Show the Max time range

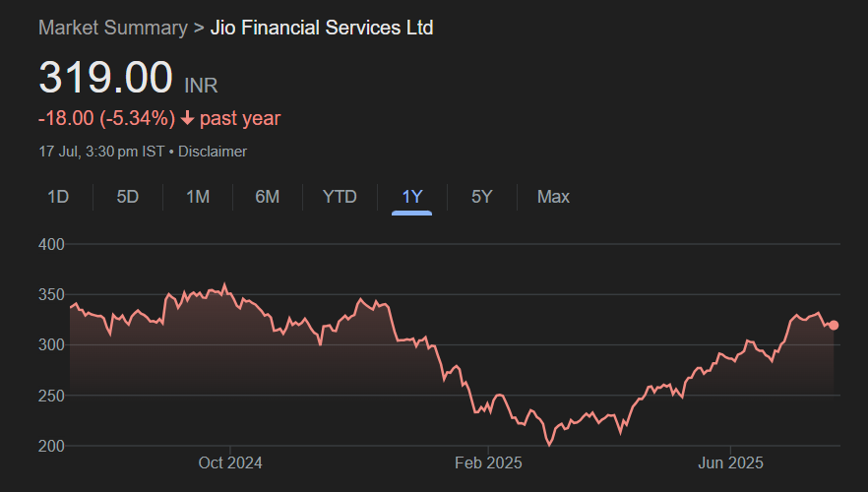tap(553, 197)
